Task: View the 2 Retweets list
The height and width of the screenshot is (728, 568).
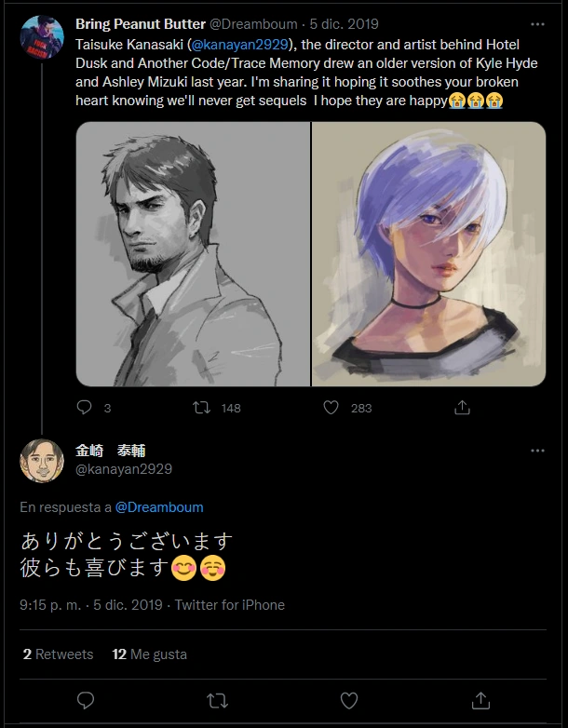Action: 58,654
